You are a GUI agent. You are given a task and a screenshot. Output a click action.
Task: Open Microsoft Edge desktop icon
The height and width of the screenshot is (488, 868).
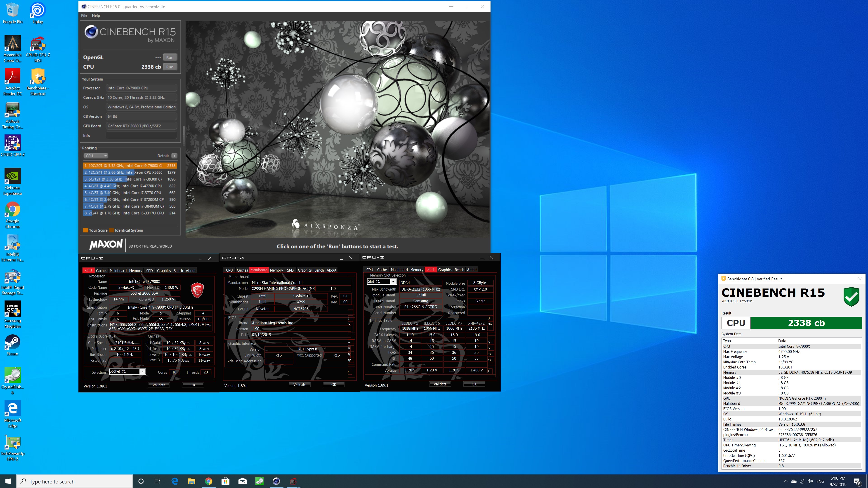[12, 414]
